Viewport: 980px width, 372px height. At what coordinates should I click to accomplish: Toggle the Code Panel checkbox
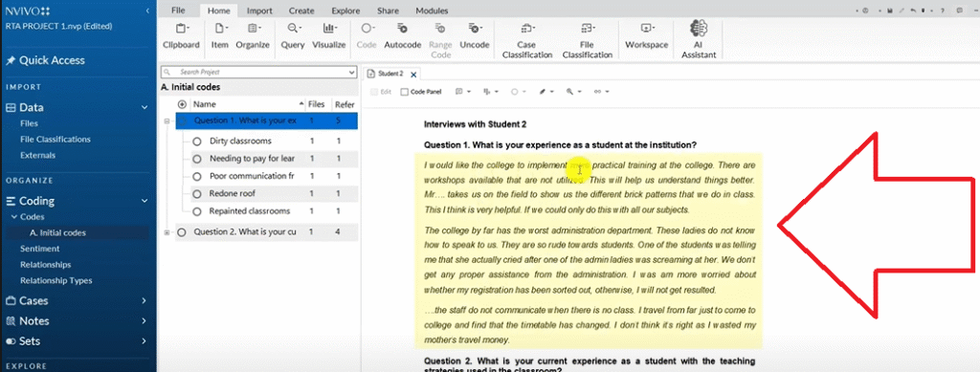pos(405,92)
